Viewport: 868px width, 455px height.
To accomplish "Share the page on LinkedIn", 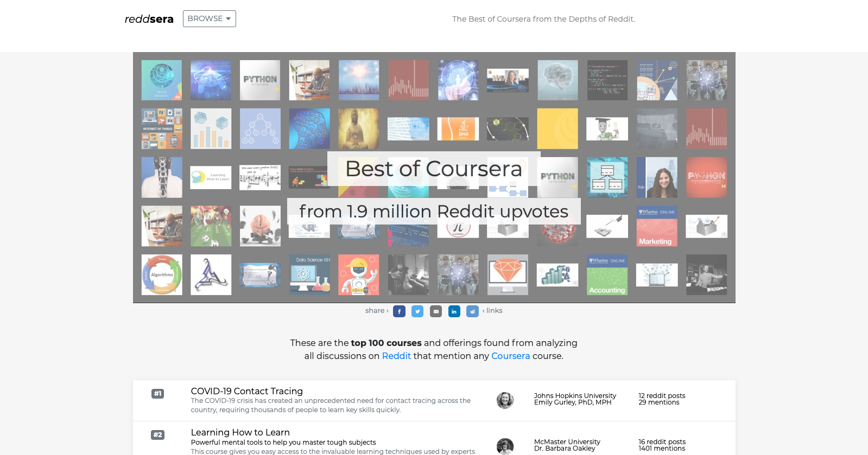I will coord(454,311).
